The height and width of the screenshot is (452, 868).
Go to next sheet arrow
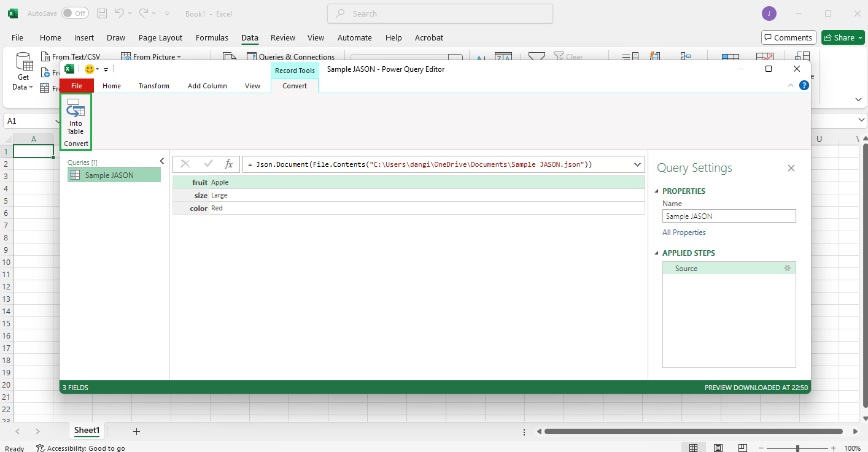(x=37, y=431)
